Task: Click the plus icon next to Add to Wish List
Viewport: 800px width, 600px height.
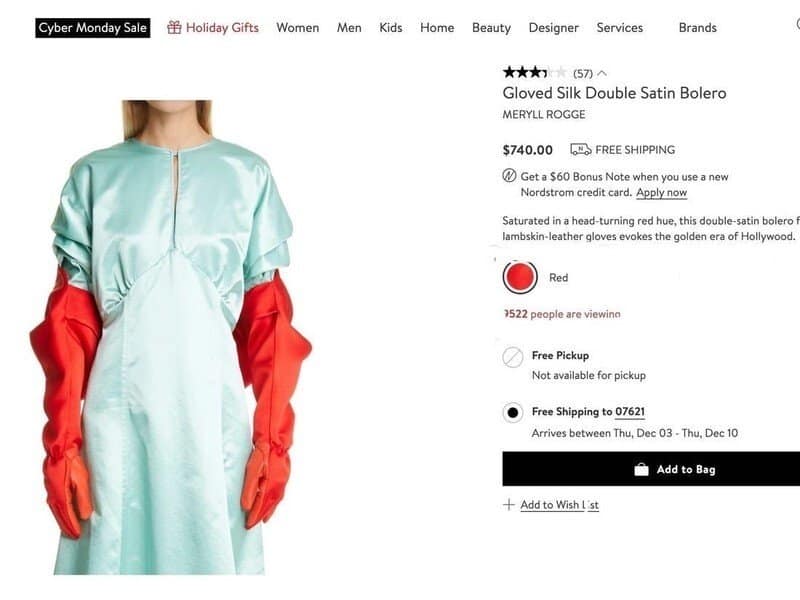Action: (x=509, y=505)
